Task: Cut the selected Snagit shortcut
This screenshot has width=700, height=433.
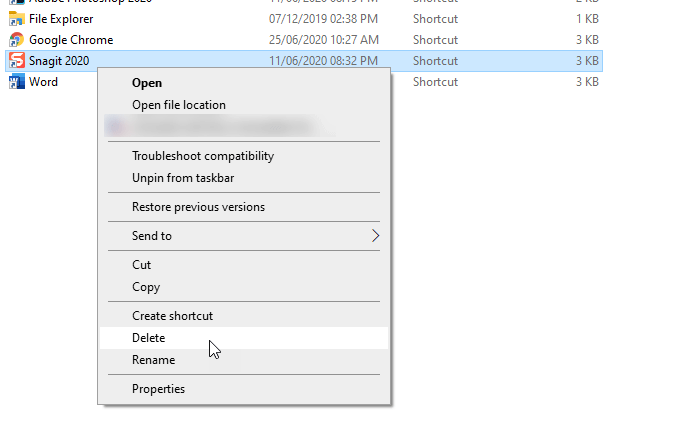Action: [x=142, y=265]
